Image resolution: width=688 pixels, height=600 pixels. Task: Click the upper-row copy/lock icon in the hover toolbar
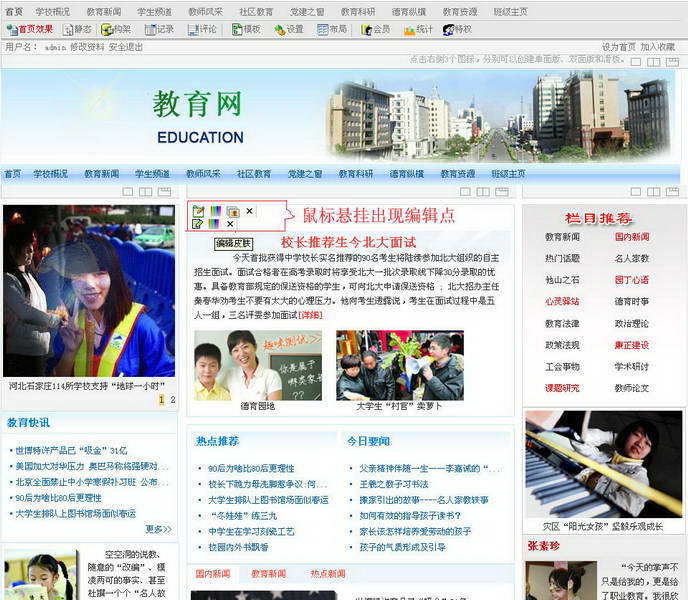coord(233,211)
